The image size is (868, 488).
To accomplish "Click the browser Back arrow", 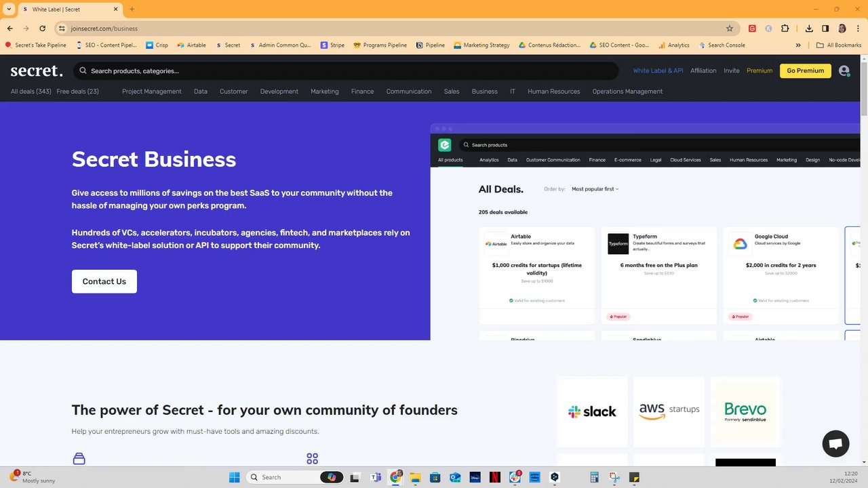I will click(9, 28).
